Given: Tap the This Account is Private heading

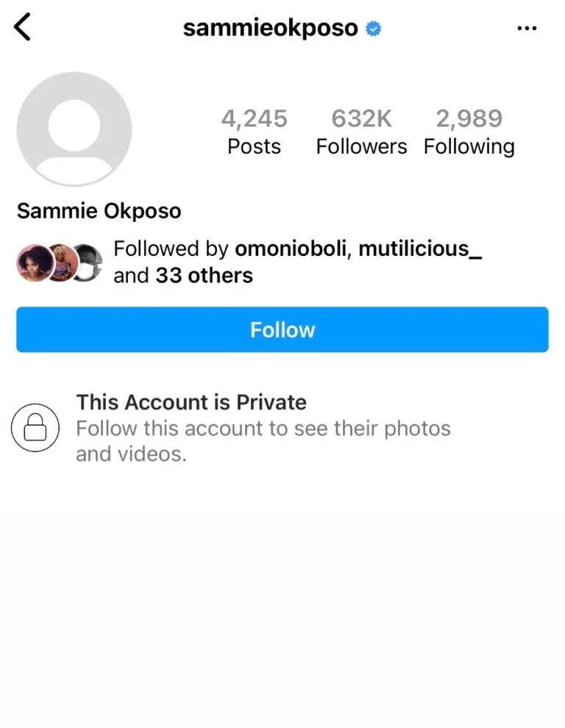Looking at the screenshot, I should point(191,402).
